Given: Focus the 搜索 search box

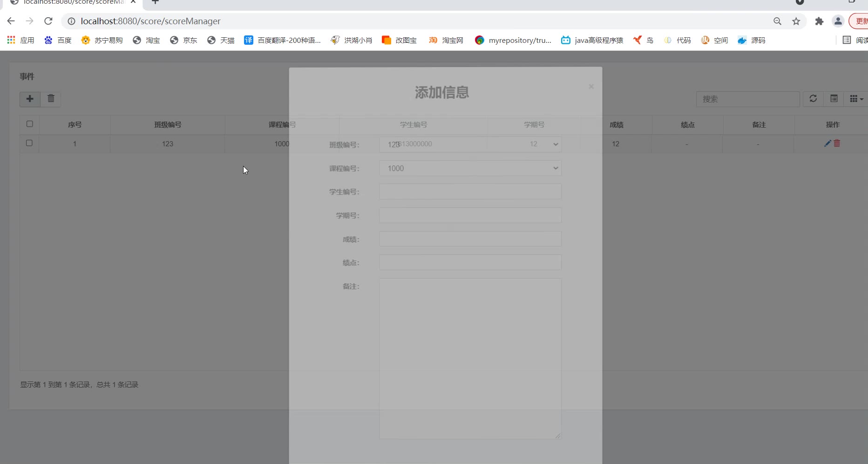Looking at the screenshot, I should 748,99.
